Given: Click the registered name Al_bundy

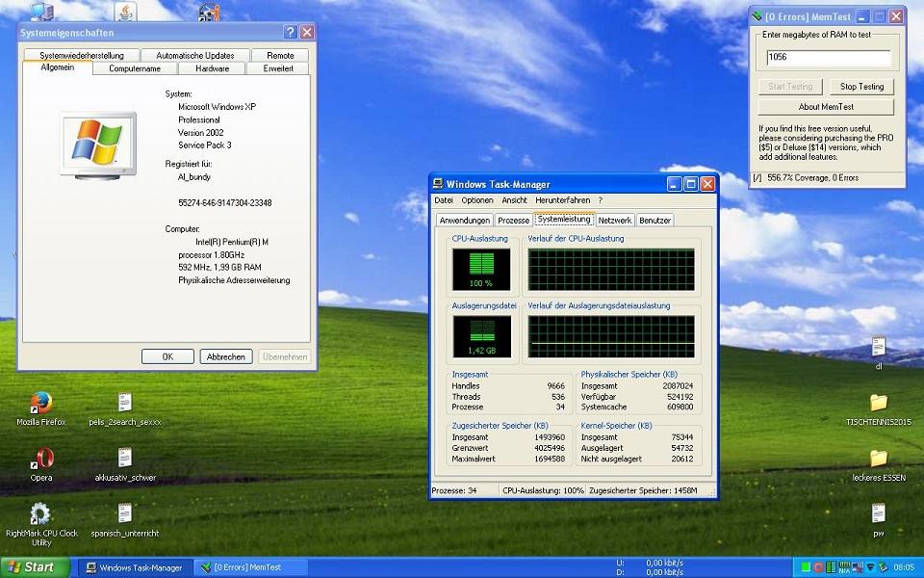Looking at the screenshot, I should 194,177.
